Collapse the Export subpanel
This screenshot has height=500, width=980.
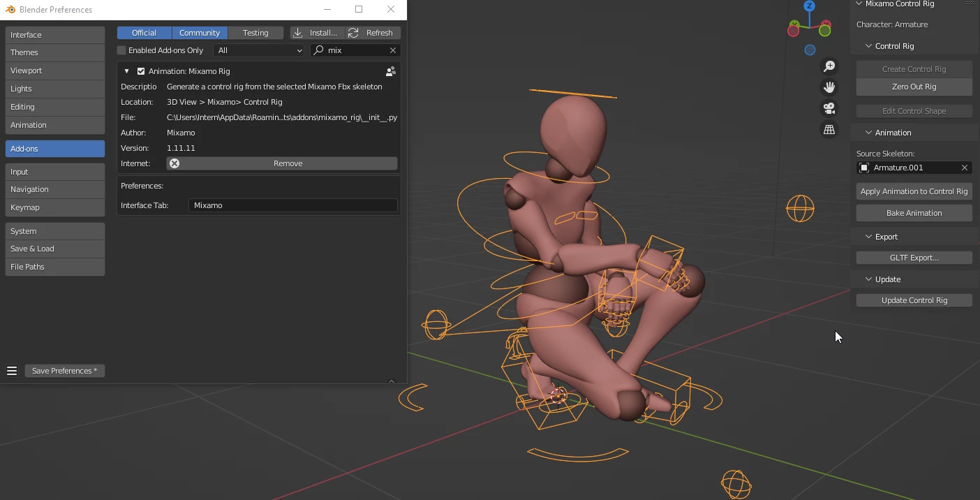[869, 237]
